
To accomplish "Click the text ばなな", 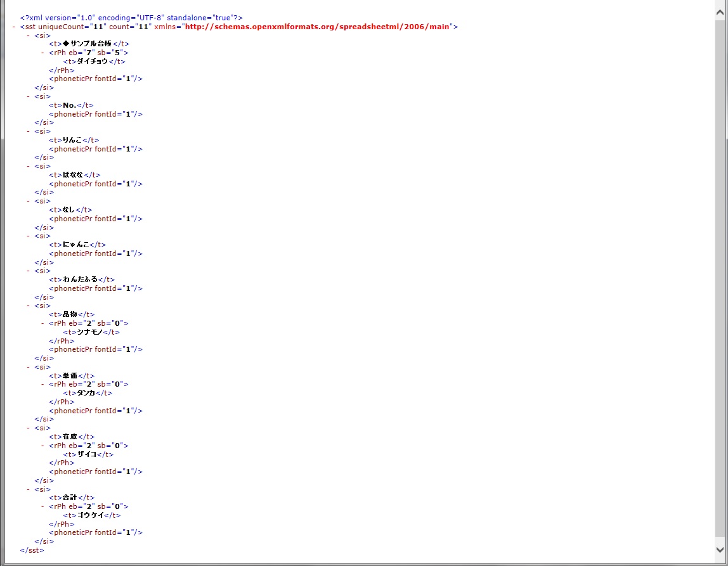I will (x=73, y=175).
